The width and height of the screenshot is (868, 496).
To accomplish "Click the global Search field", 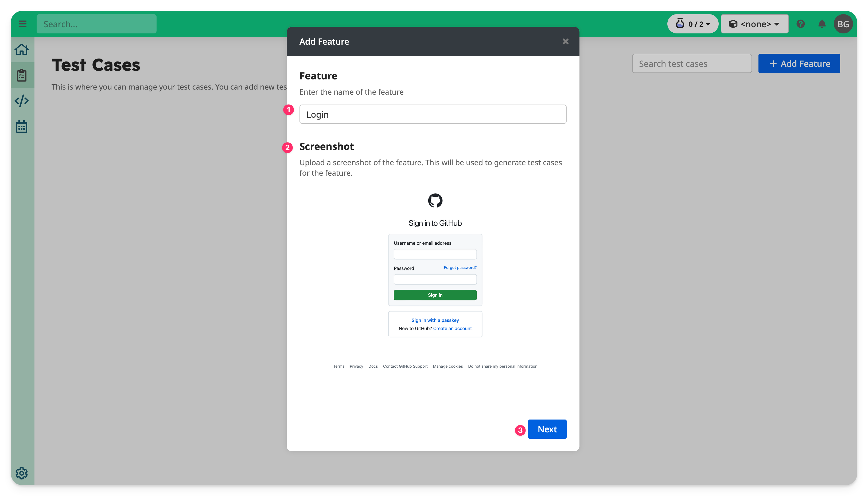I will (96, 24).
